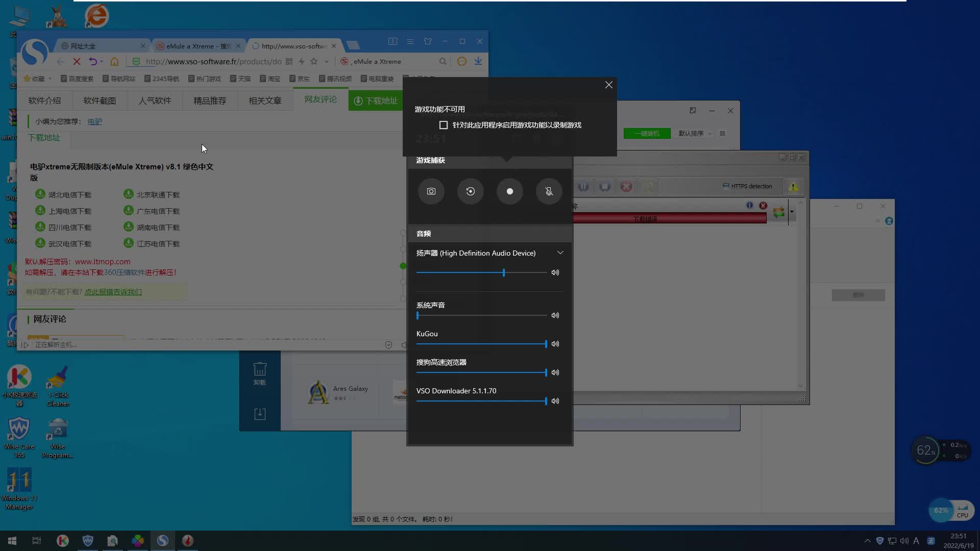This screenshot has height=551, width=980.
Task: Open the QR code icon in address bar
Action: [x=289, y=61]
